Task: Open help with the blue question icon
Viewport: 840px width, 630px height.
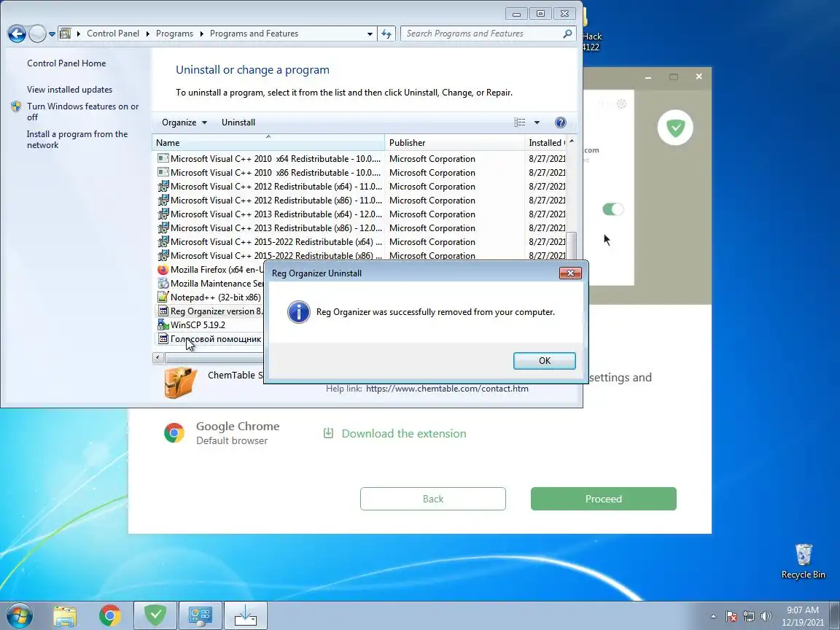Action: pyautogui.click(x=560, y=122)
